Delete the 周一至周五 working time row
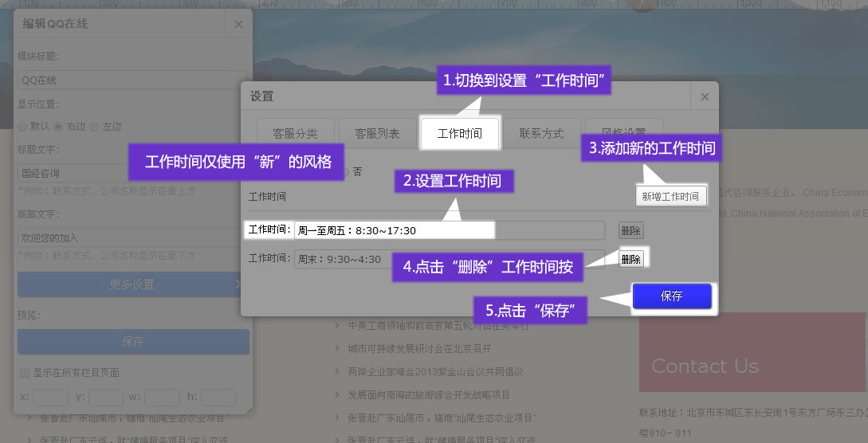Screen dimensions: 868x443 tap(630, 230)
